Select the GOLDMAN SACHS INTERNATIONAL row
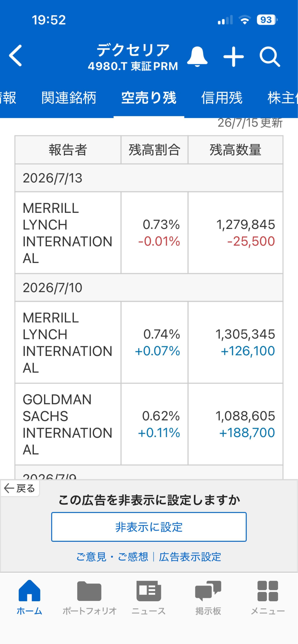The height and width of the screenshot is (644, 298). (149, 424)
